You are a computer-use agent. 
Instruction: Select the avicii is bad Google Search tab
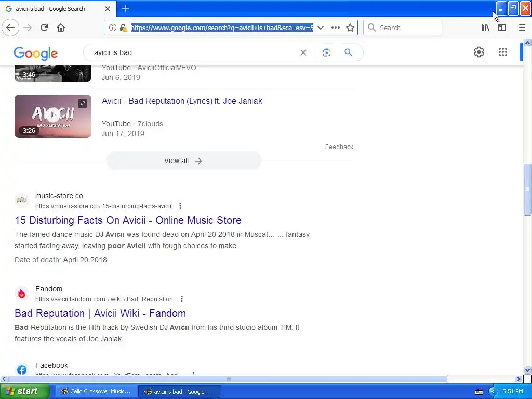pyautogui.click(x=58, y=9)
